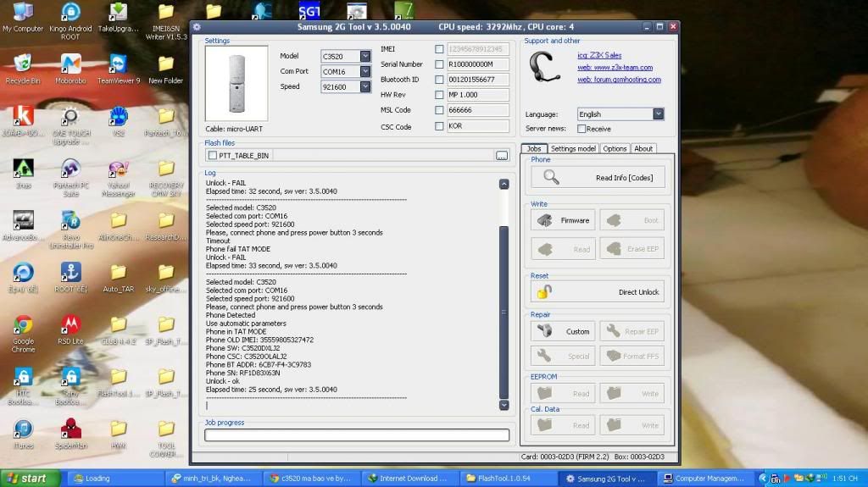
Task: Click the log scroll down arrow
Action: pos(504,405)
